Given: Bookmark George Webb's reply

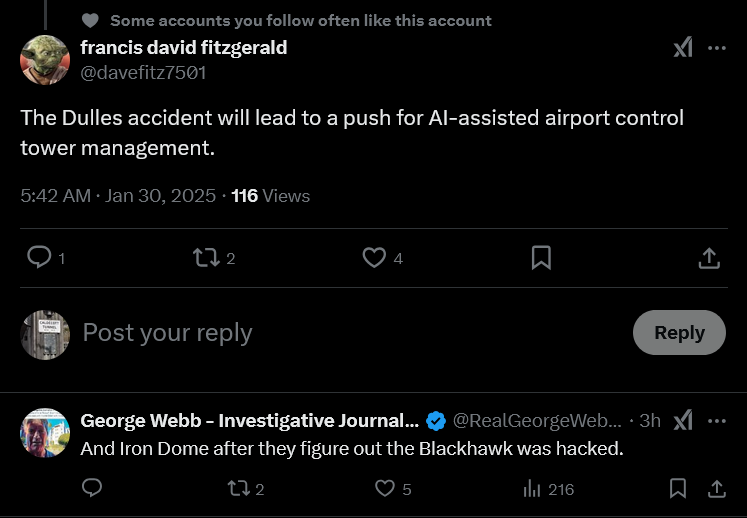Looking at the screenshot, I should pos(677,488).
